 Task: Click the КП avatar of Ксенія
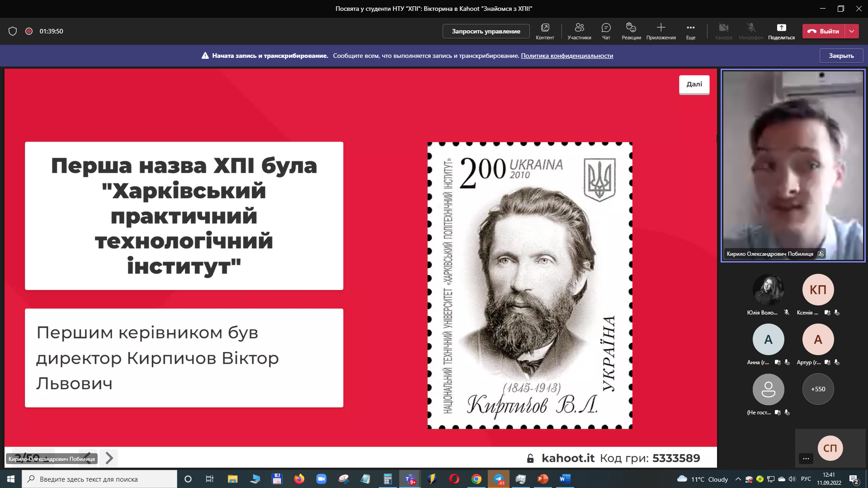pos(818,290)
